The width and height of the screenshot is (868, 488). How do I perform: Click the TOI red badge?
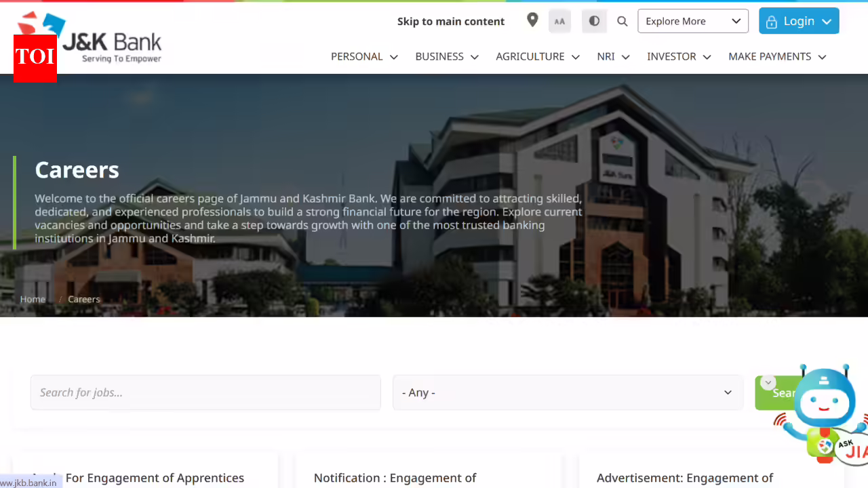pos(35,58)
